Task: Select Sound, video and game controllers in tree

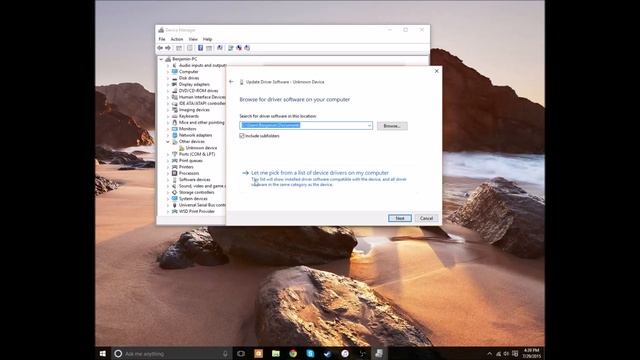Action: 202,186
